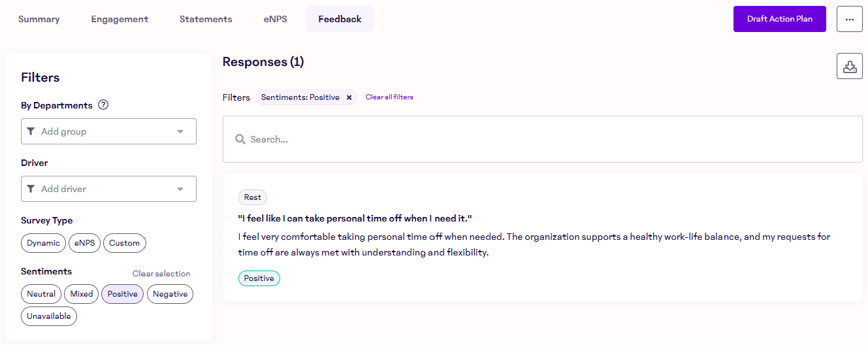
Task: Toggle the Neutral sentiment filter
Action: (x=41, y=294)
